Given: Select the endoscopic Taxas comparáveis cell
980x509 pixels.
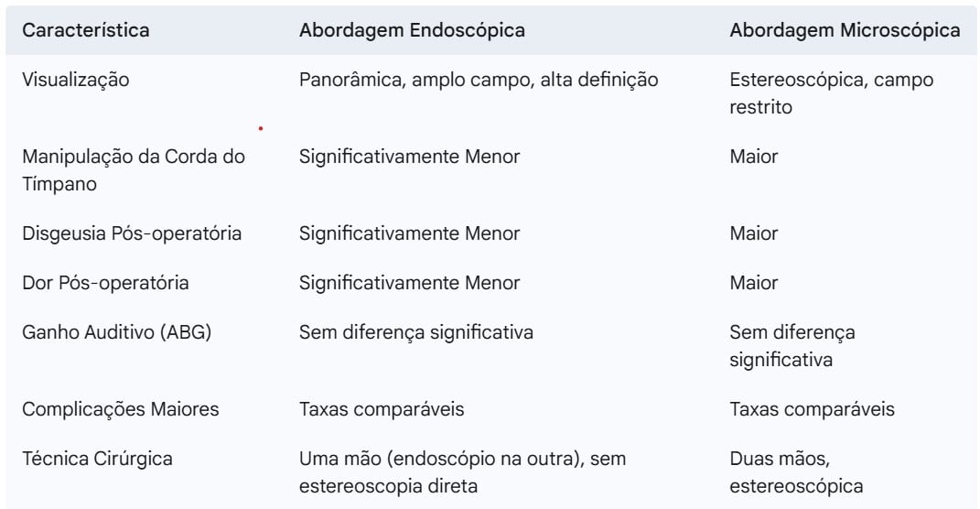Looking at the screenshot, I should click(x=382, y=409).
